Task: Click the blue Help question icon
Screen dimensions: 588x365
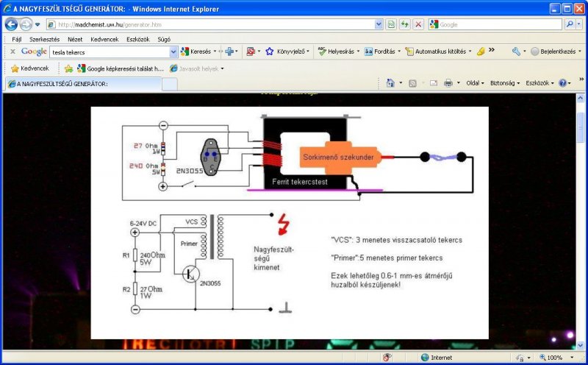Action: pos(562,83)
